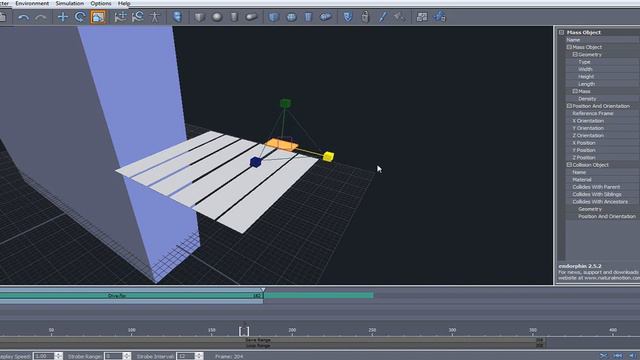Image resolution: width=640 pixels, height=360 pixels.
Task: Click the Undo arrow icon
Action: click(23, 17)
